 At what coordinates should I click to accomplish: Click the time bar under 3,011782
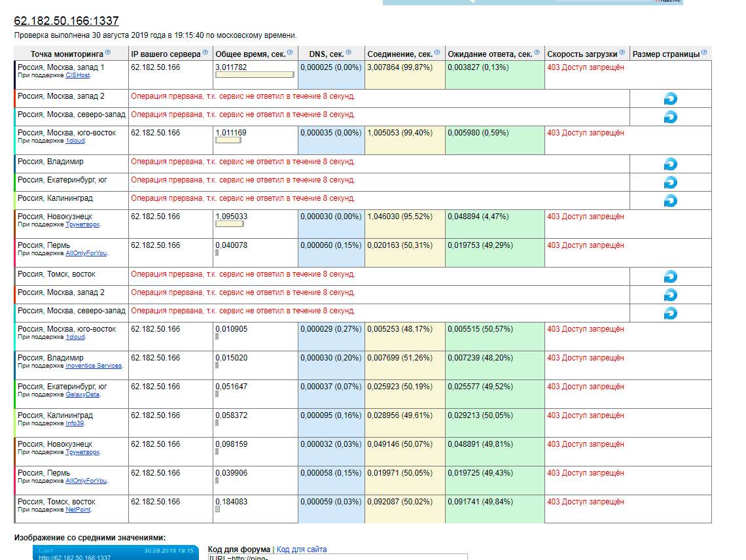(x=255, y=75)
